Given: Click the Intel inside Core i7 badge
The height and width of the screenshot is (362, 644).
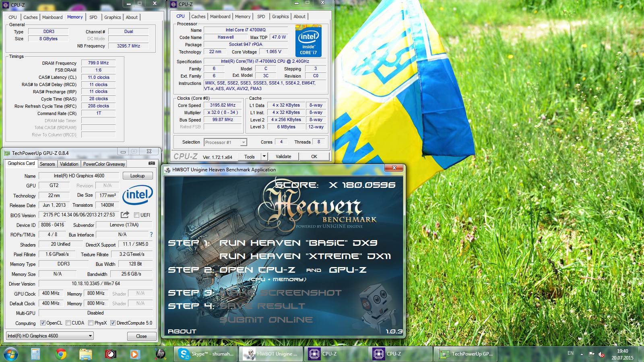Looking at the screenshot, I should point(308,41).
